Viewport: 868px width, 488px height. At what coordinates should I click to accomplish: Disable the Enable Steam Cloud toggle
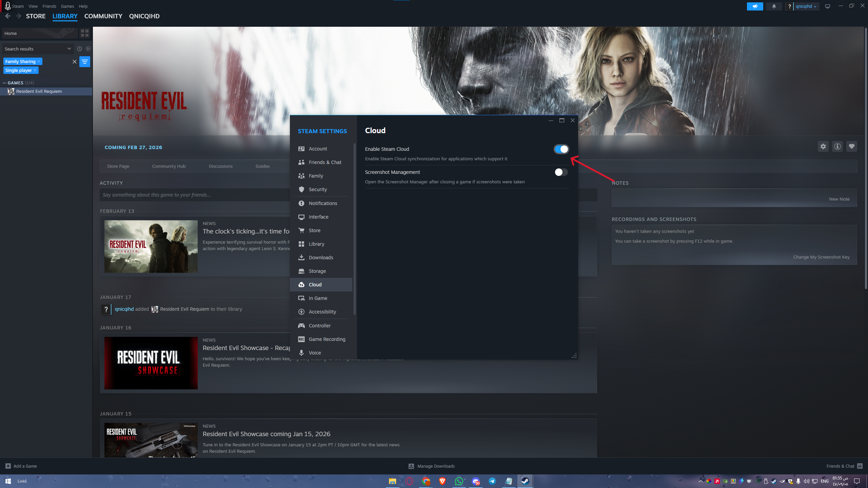(561, 149)
